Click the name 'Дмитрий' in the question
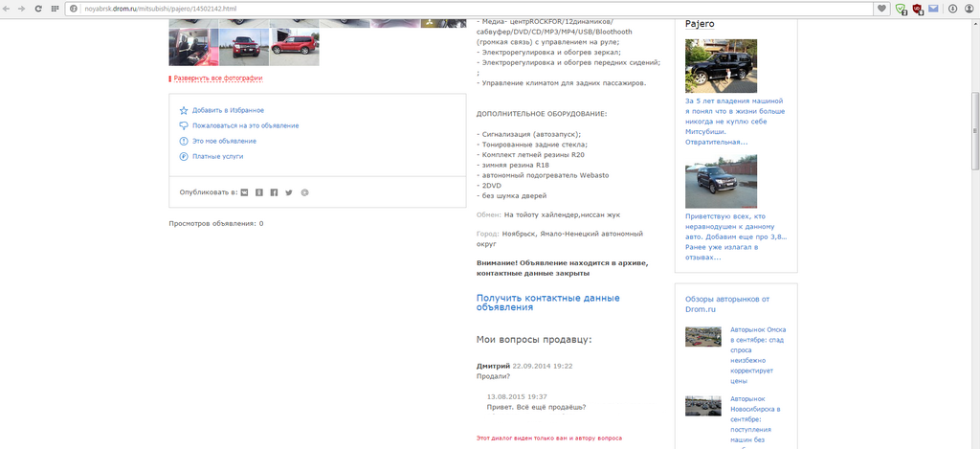 [x=493, y=366]
